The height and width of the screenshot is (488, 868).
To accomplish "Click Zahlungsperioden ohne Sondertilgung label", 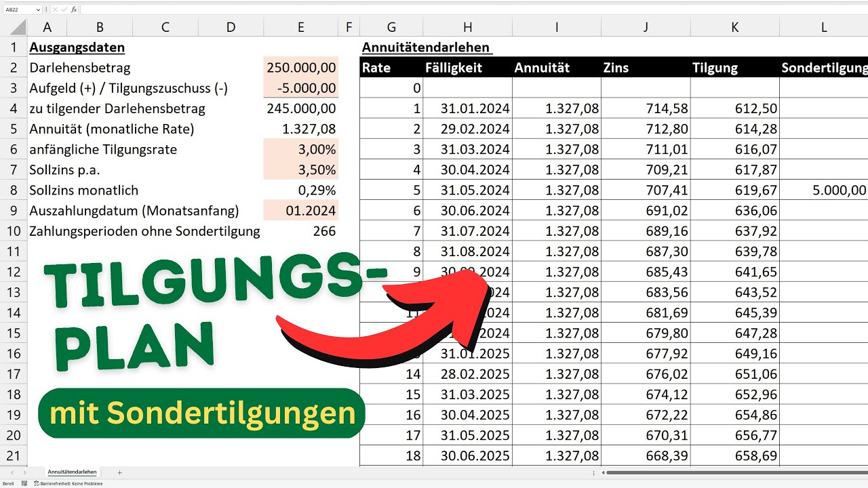I will (144, 231).
